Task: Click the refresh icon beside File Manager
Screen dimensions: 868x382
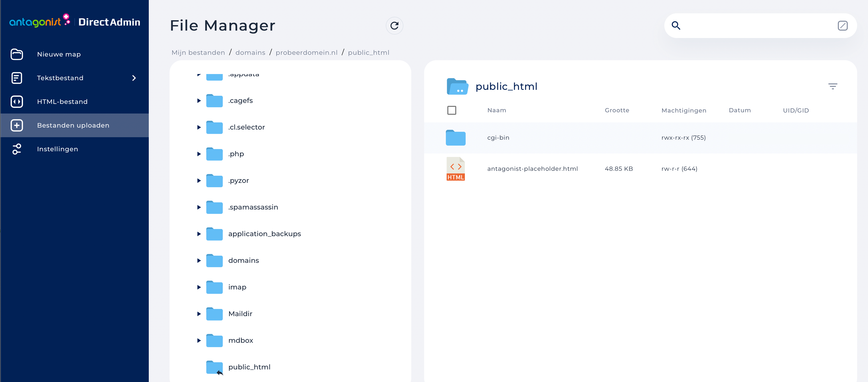Action: pyautogui.click(x=394, y=26)
